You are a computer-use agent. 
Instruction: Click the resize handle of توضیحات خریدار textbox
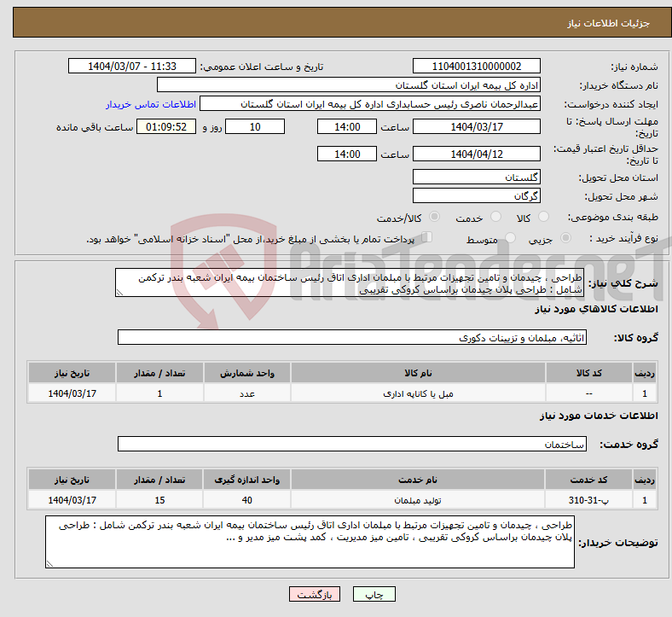pos(49,564)
